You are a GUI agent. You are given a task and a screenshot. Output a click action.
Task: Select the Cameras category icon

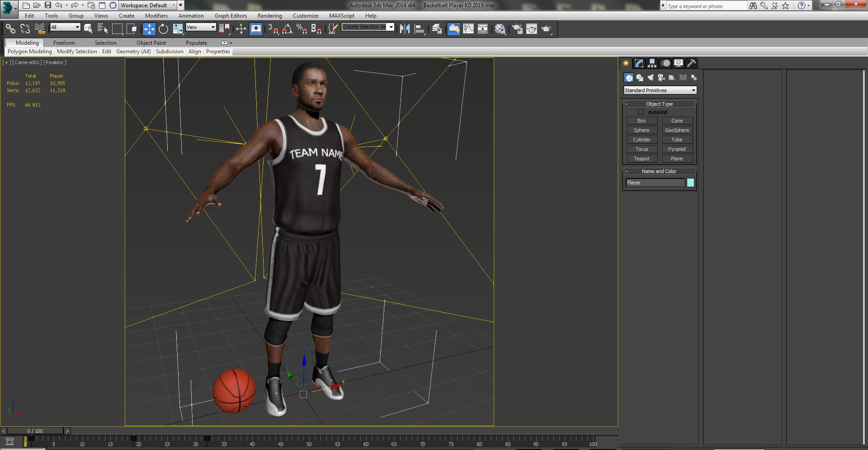[661, 78]
